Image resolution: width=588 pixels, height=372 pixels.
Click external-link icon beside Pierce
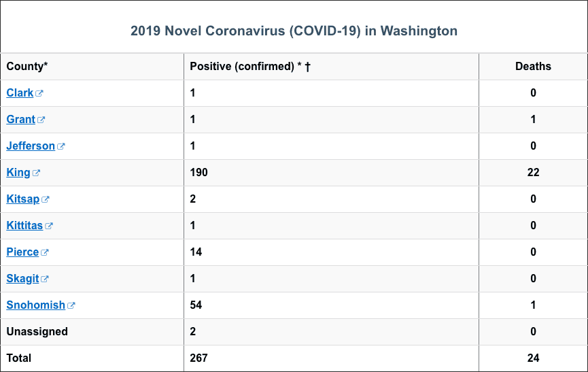pyautogui.click(x=45, y=252)
